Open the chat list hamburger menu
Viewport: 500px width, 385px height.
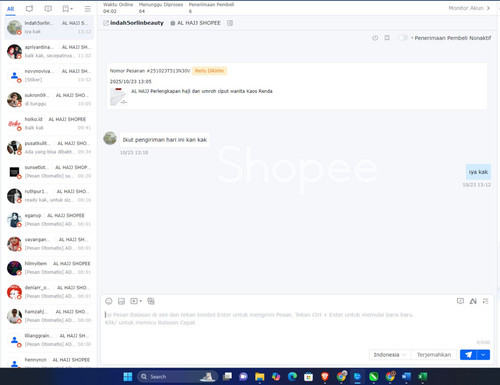click(x=87, y=9)
